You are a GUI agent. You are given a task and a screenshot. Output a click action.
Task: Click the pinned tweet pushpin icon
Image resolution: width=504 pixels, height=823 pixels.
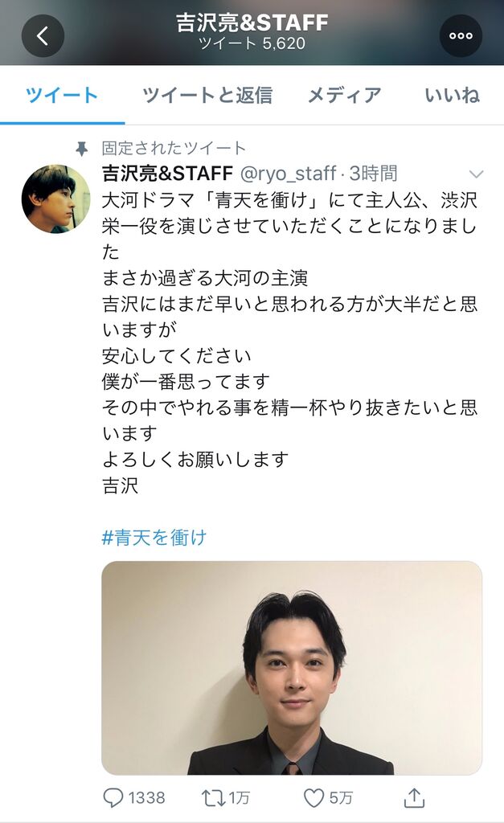coord(81,149)
